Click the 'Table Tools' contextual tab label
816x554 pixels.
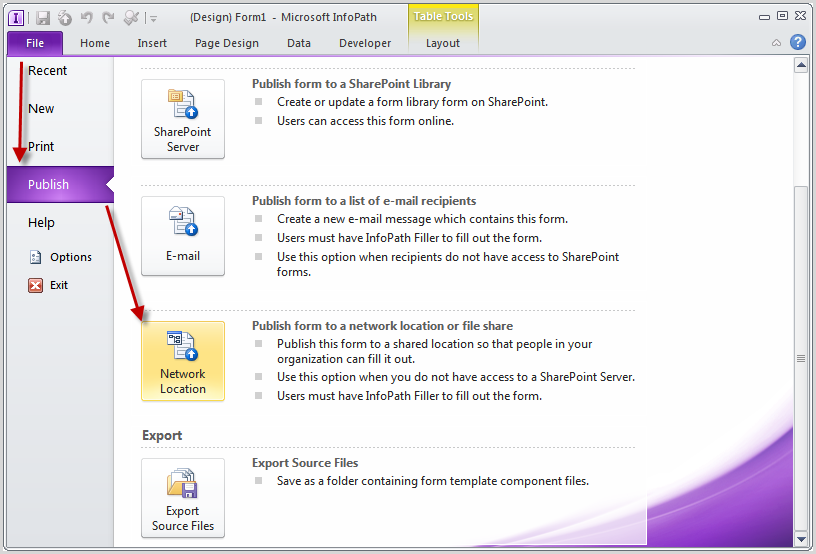(443, 17)
